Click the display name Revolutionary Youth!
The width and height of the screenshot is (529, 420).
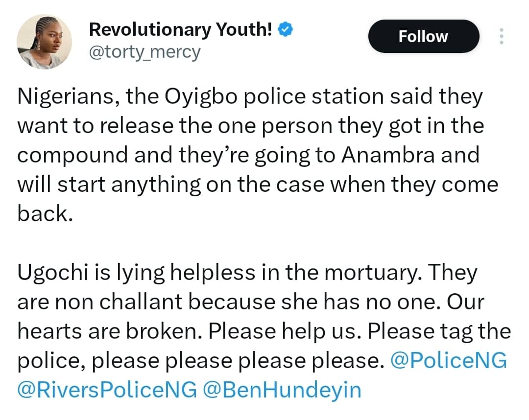[x=180, y=29]
